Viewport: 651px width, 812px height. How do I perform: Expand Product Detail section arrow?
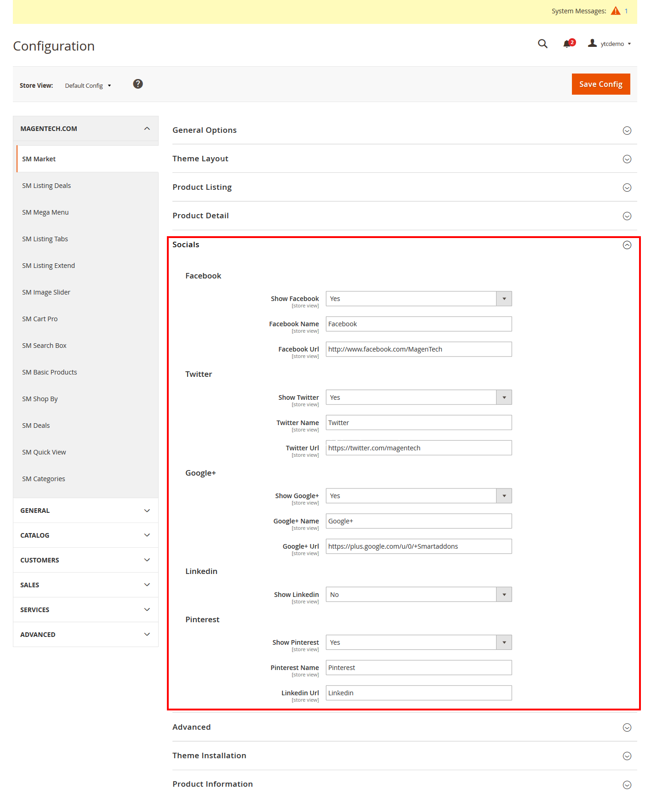627,216
